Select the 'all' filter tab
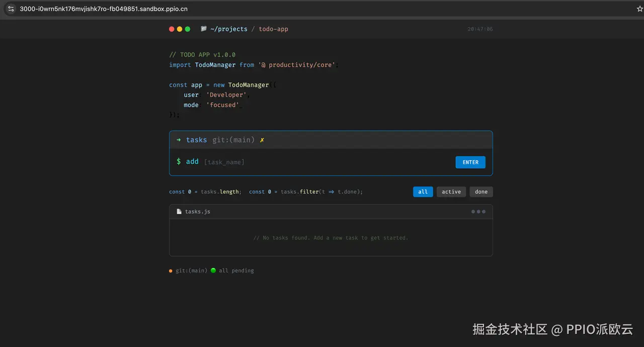 point(423,192)
